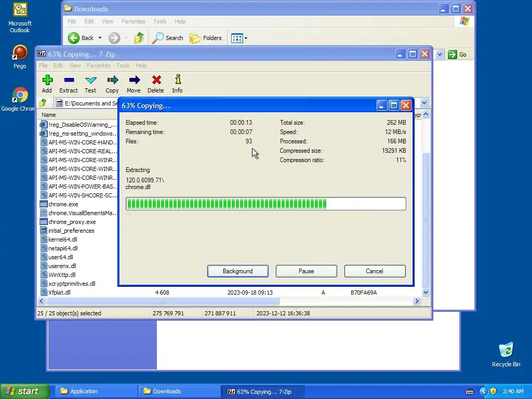Click the down arrow of 7-Zip vertical scrollbar
This screenshot has height=399, width=532.
426,292
